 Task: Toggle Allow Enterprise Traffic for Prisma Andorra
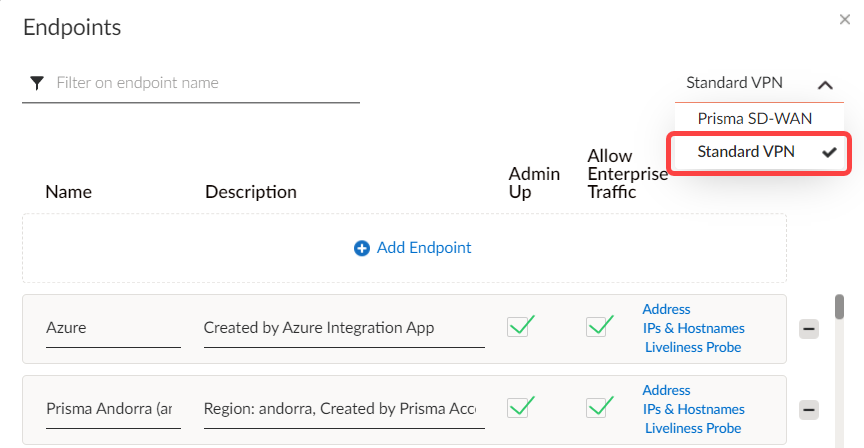coord(598,407)
